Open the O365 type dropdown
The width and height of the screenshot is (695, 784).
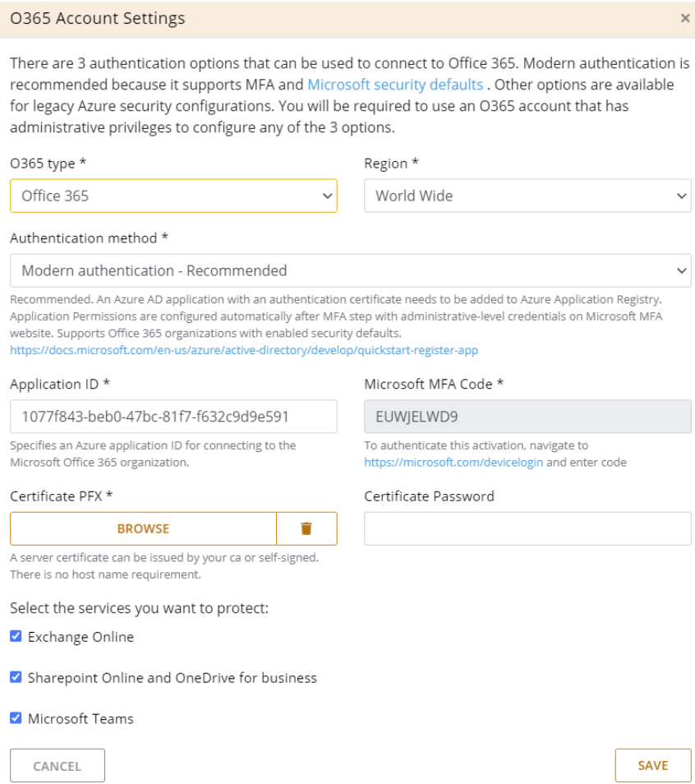(173, 196)
